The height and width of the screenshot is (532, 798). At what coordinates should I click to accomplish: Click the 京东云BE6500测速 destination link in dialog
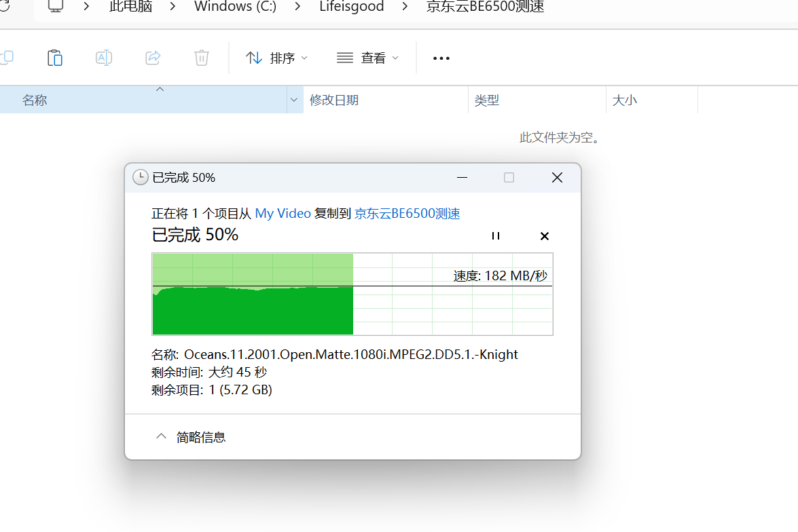click(407, 214)
